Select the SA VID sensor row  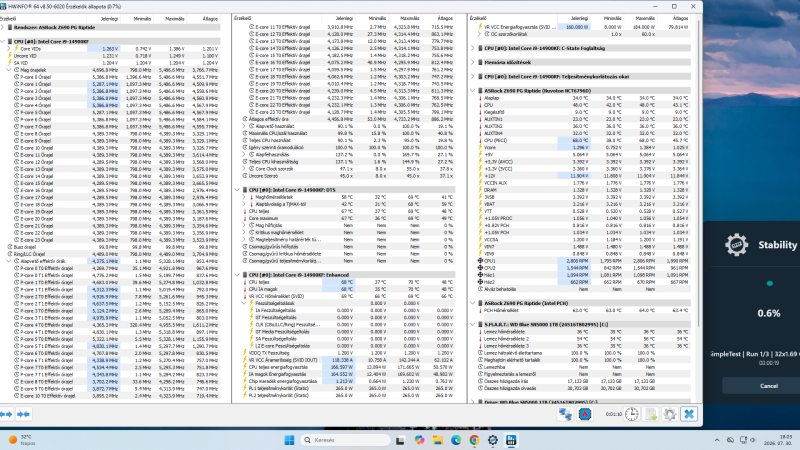[110, 63]
